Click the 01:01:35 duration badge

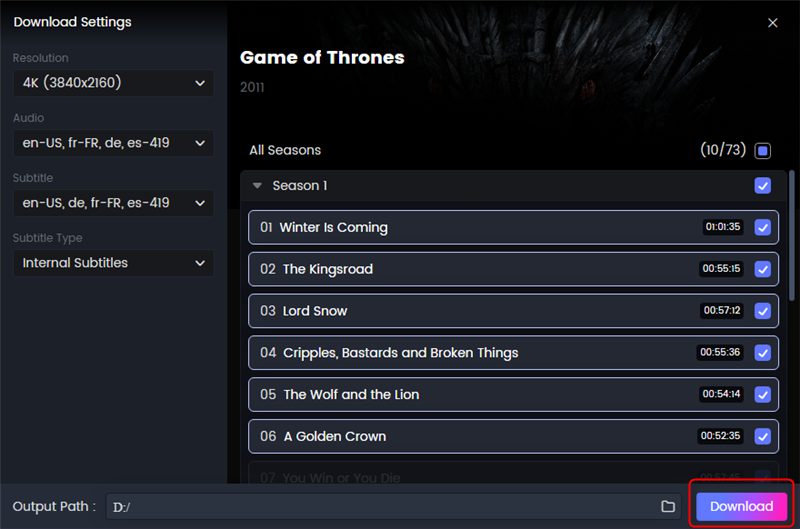pos(722,226)
